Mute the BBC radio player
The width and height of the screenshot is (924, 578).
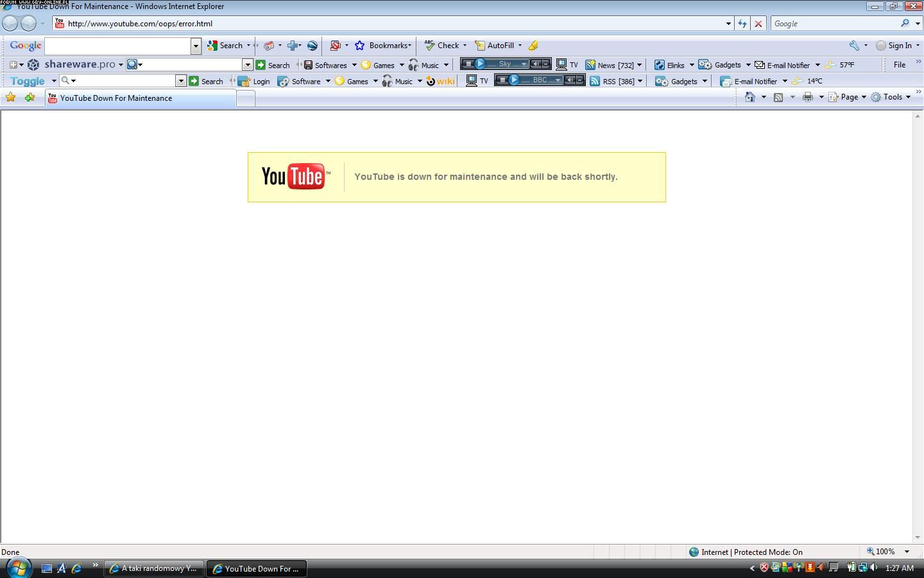click(x=570, y=80)
